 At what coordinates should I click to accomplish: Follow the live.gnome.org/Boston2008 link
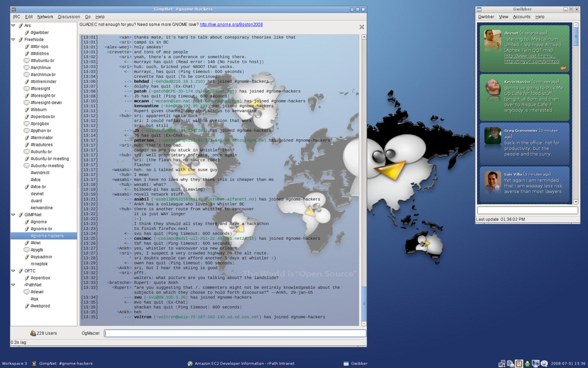(231, 25)
